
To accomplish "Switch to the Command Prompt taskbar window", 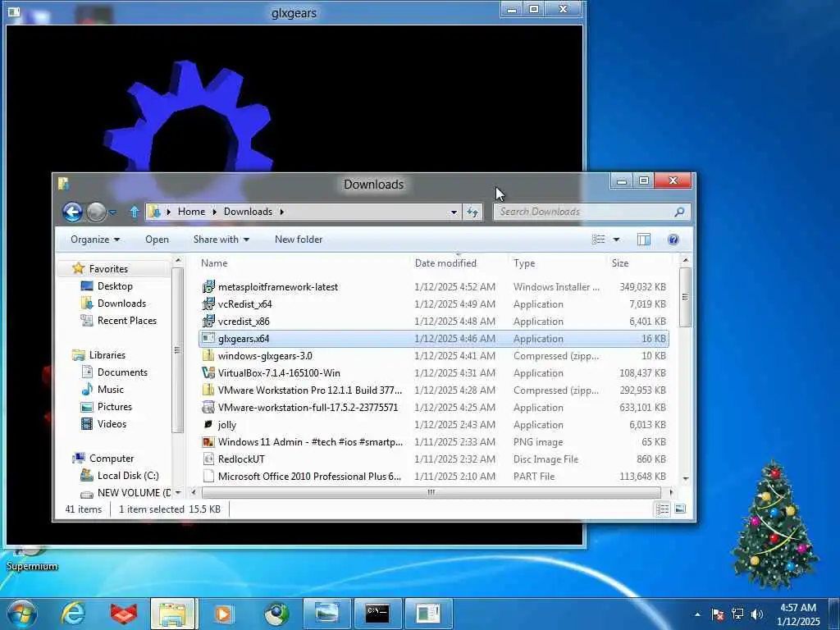I will tap(377, 614).
